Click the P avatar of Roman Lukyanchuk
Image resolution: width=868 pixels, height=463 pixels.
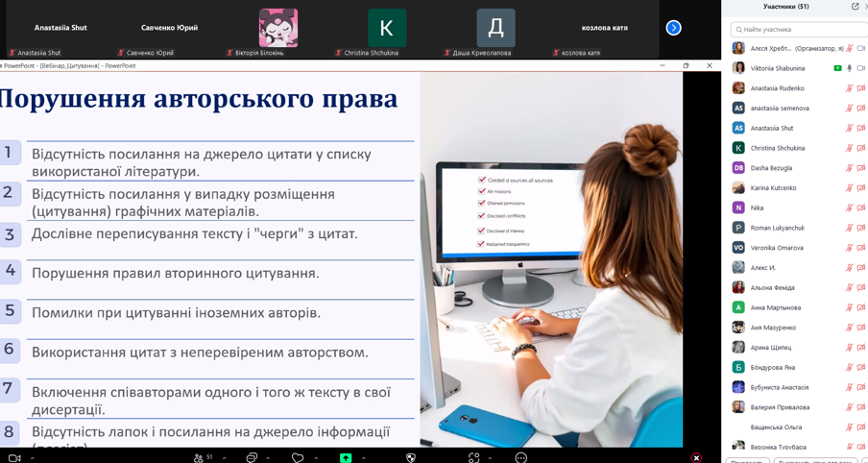pos(738,228)
